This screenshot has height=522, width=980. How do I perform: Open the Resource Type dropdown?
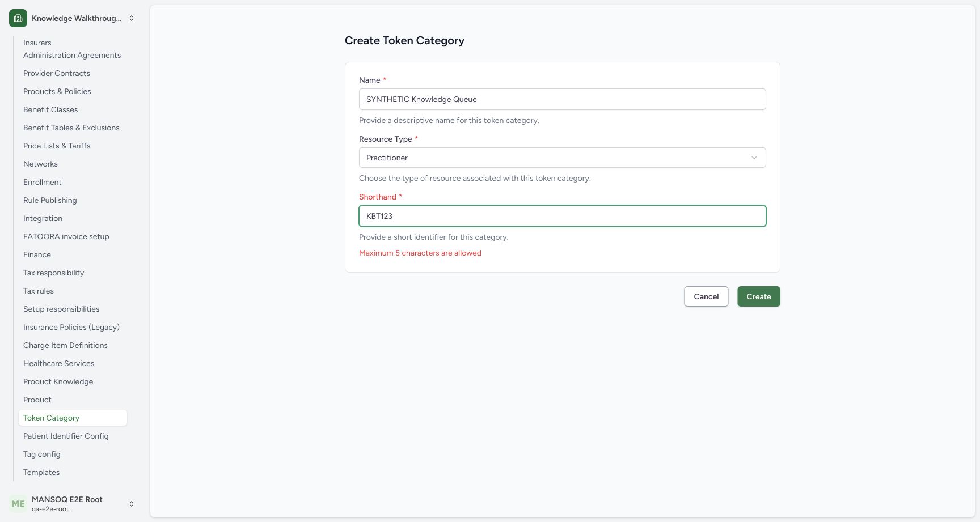tap(562, 158)
